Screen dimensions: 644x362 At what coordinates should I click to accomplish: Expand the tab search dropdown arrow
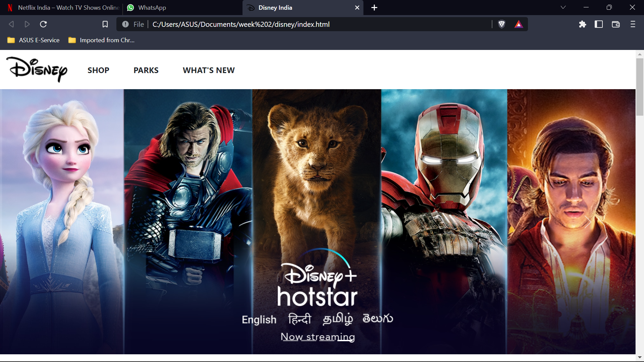[x=563, y=7]
